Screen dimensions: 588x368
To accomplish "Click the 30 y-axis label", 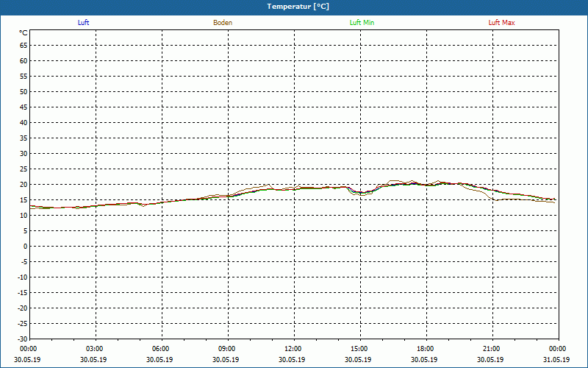I will coord(24,154).
